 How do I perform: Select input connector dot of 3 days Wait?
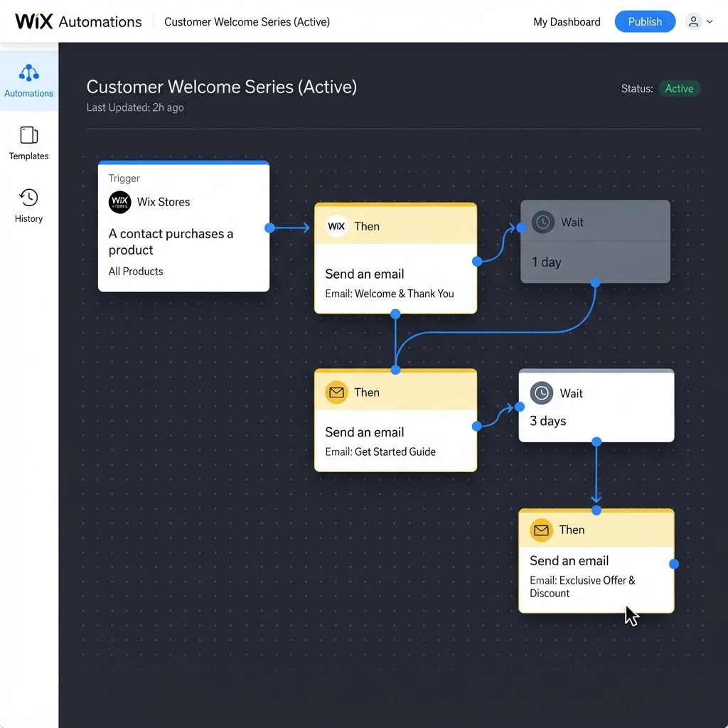pyautogui.click(x=520, y=407)
